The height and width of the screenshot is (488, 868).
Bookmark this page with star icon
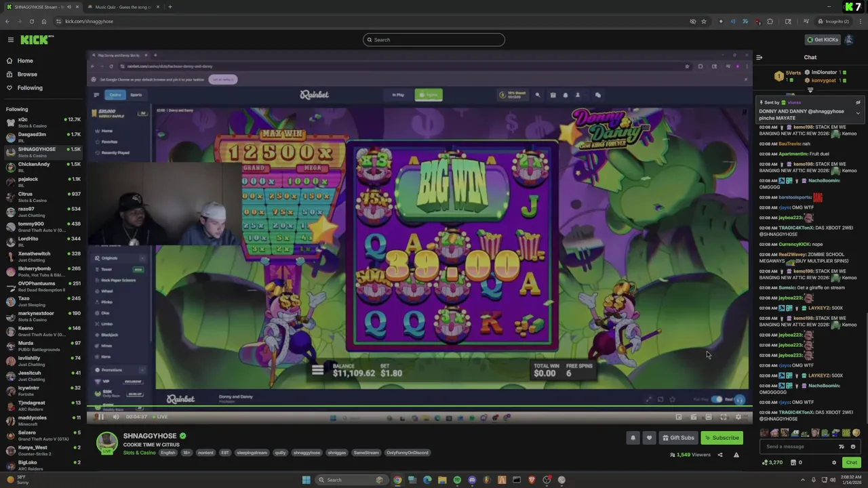tap(704, 21)
